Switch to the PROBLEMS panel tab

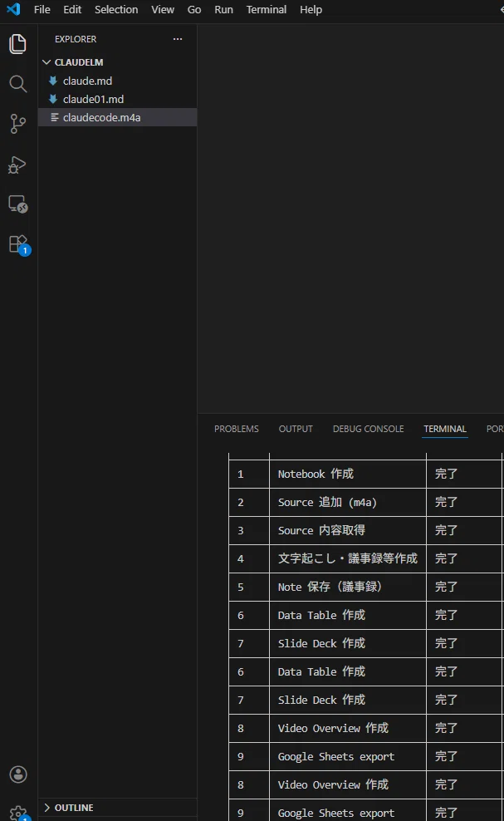236,429
